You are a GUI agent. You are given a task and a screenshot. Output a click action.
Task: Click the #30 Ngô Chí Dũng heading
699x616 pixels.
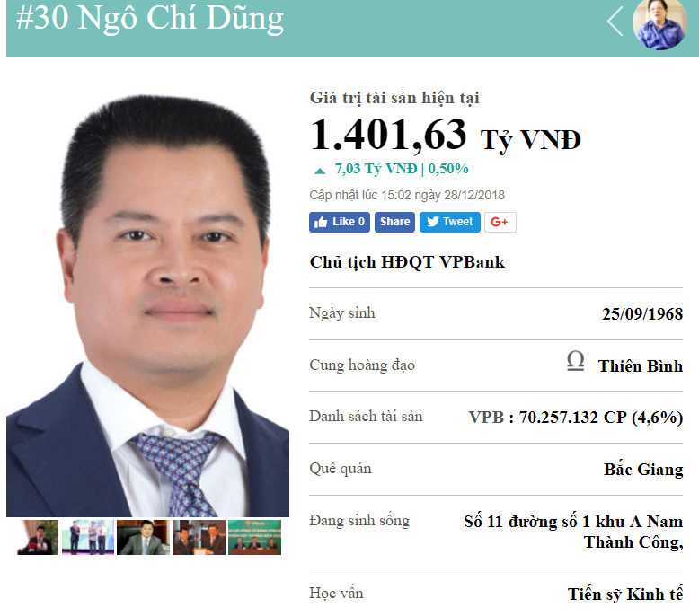(150, 19)
